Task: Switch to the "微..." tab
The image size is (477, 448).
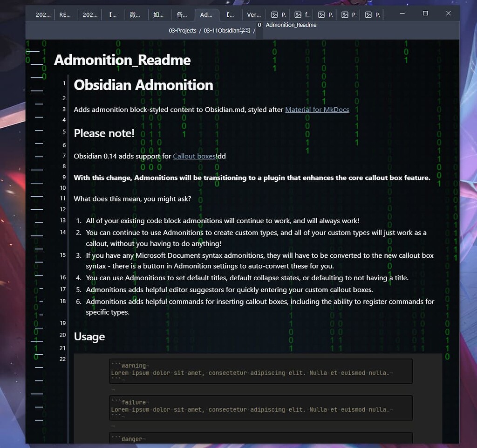Action: (x=135, y=14)
